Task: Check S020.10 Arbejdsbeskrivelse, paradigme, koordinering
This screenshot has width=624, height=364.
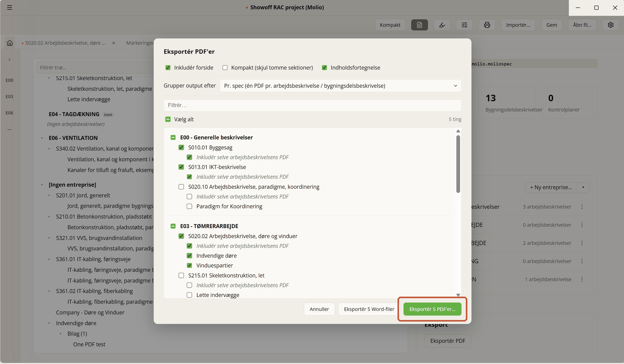Action: click(181, 187)
